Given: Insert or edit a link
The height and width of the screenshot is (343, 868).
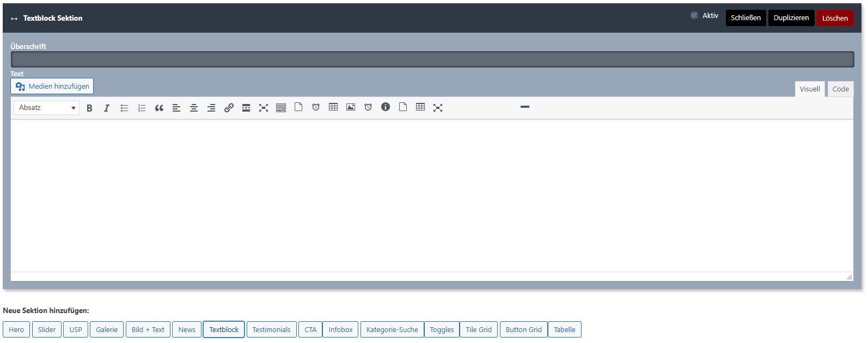Looking at the screenshot, I should 229,108.
